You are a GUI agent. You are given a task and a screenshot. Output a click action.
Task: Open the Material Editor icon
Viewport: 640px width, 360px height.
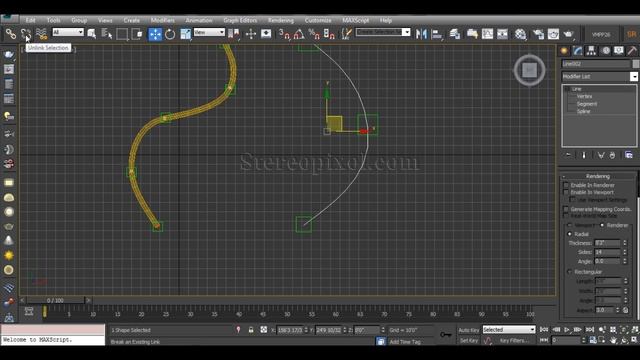520,34
